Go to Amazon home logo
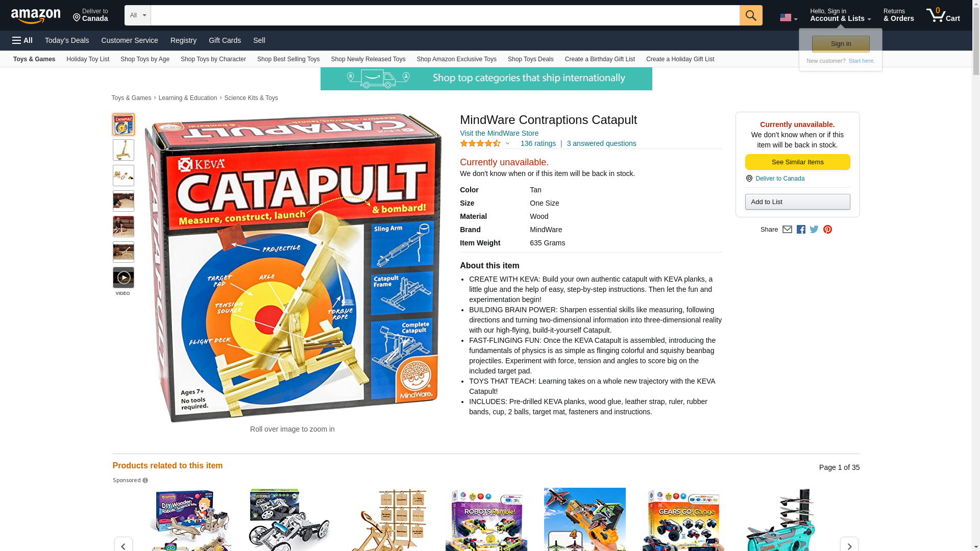 (x=36, y=16)
